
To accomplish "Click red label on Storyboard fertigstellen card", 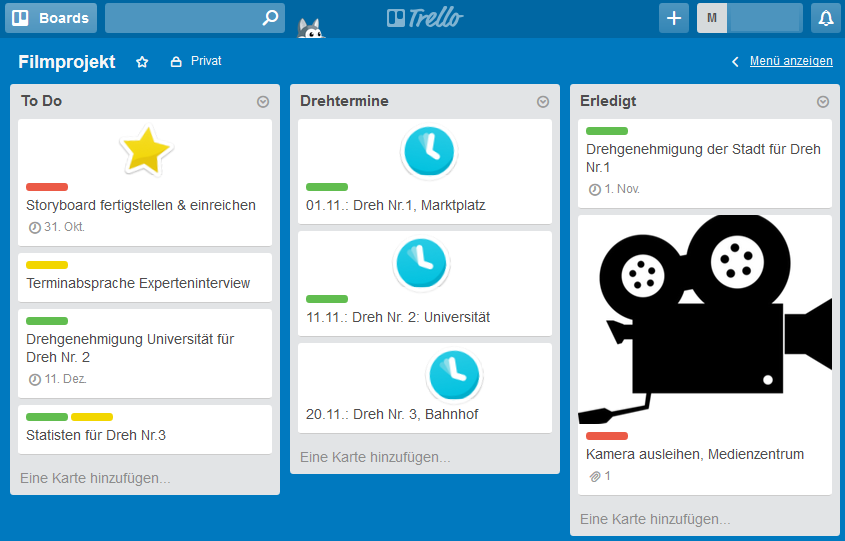I will tap(47, 187).
